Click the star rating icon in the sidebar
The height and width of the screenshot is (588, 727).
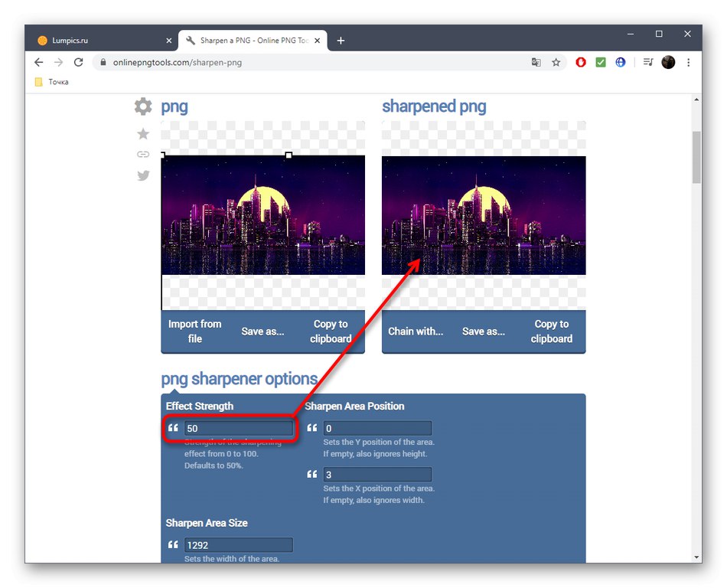(142, 133)
